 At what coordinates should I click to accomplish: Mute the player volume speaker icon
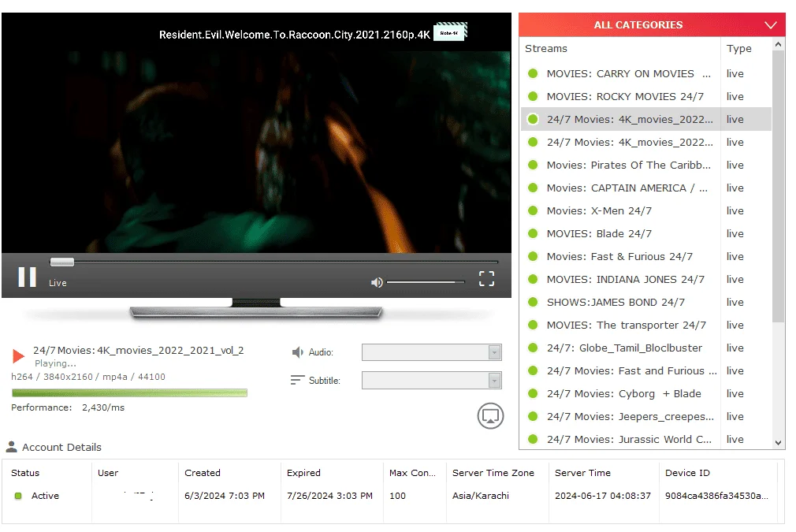[x=377, y=282]
